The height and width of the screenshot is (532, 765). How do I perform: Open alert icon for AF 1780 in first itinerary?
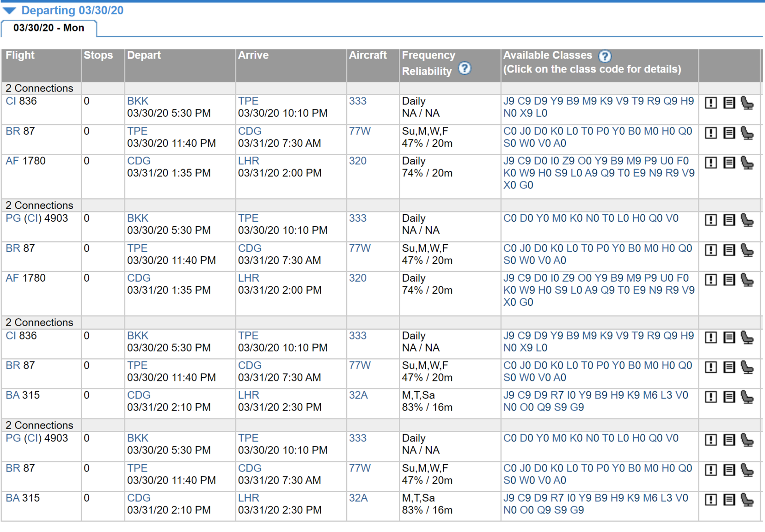click(x=711, y=163)
